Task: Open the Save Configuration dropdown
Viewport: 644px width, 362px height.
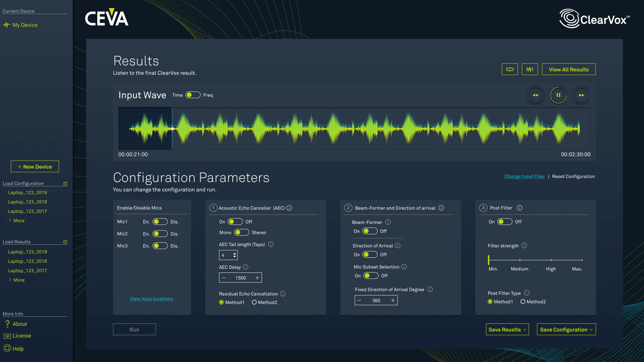Action: tap(566, 329)
